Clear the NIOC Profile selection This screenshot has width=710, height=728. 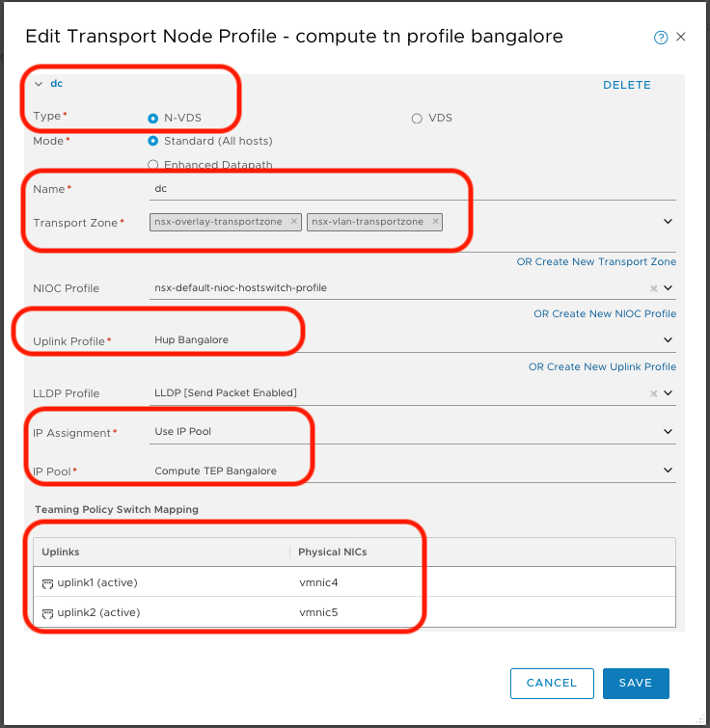click(653, 288)
